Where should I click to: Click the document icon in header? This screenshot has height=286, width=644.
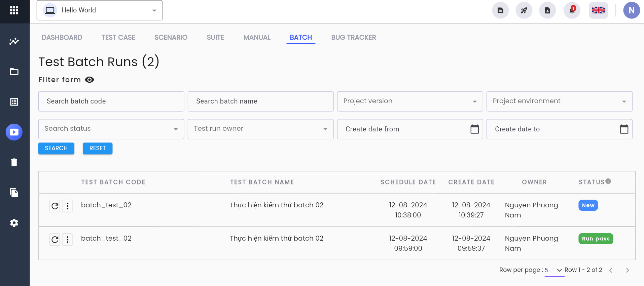tap(500, 10)
